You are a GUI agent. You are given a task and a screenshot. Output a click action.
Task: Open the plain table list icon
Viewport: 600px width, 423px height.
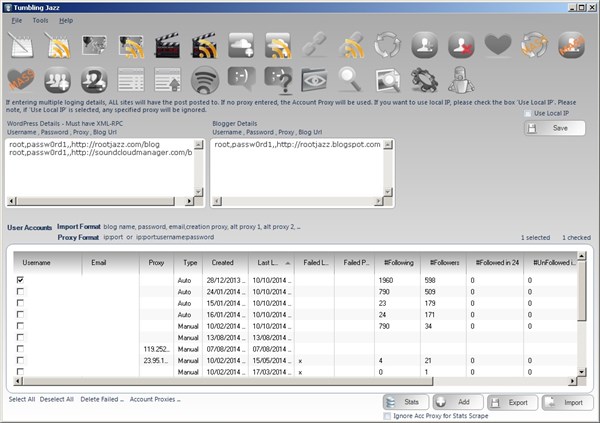(x=131, y=80)
